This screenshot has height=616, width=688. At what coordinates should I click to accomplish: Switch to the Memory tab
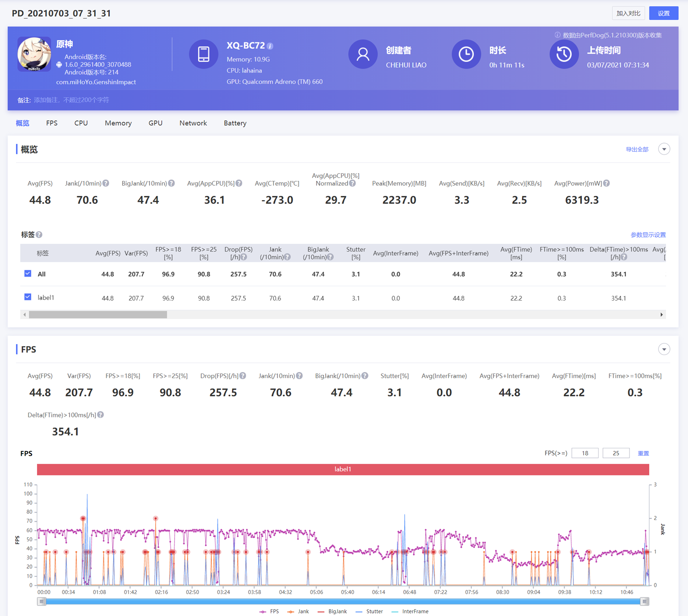[118, 123]
